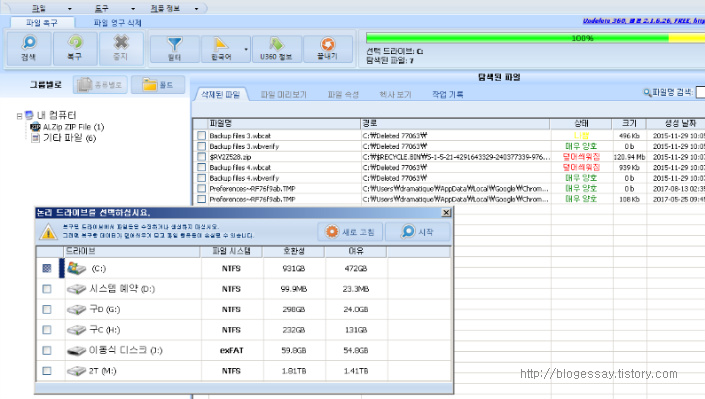Check the Backup files 3.wbcat checkbox
Viewport: 705px width, 399px height.
pyautogui.click(x=201, y=135)
